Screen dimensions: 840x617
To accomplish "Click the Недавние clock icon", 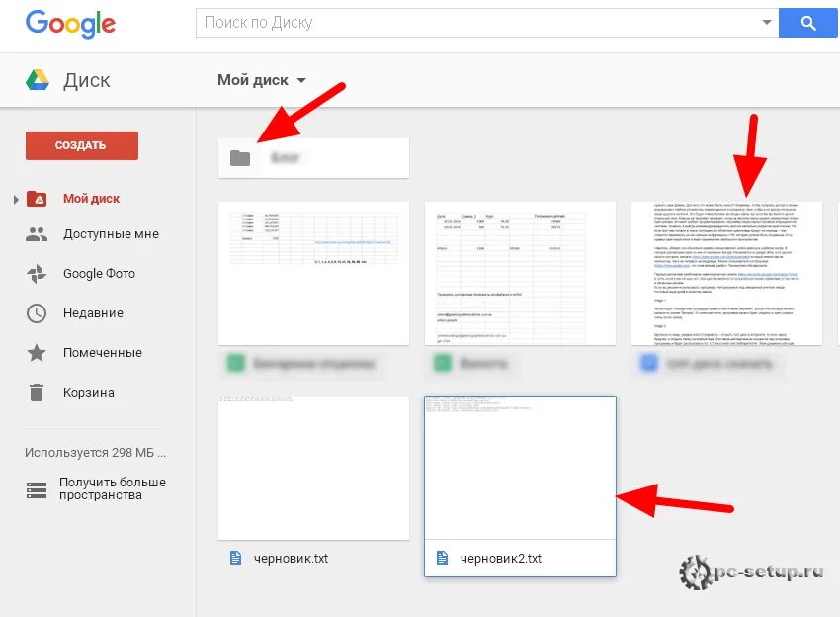I will click(x=37, y=313).
